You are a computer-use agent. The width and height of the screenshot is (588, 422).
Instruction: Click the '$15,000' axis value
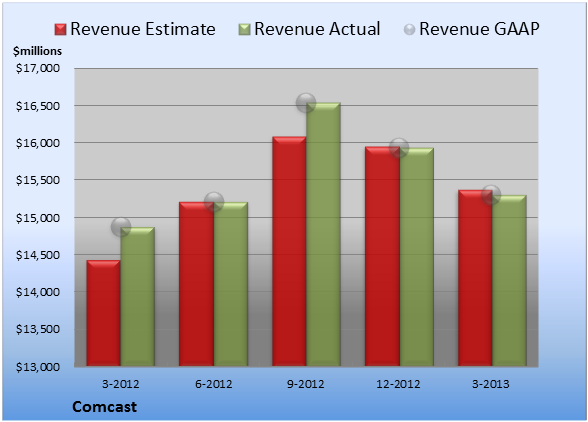[38, 218]
